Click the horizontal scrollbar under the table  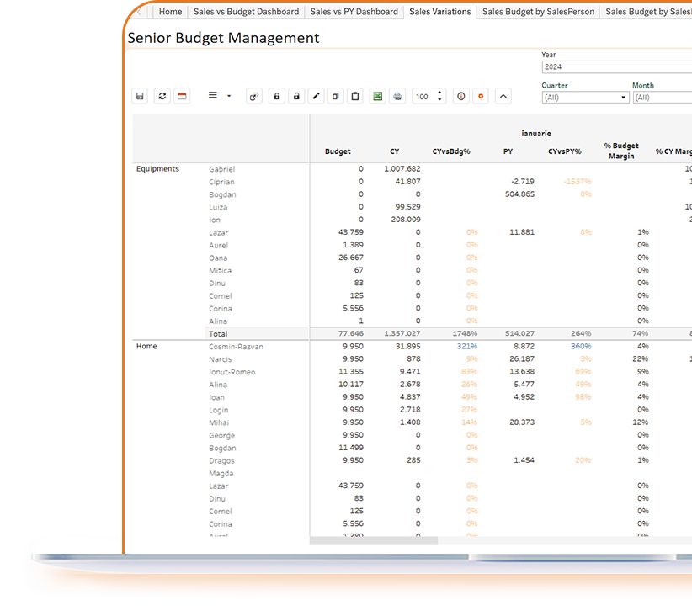pos(374,540)
